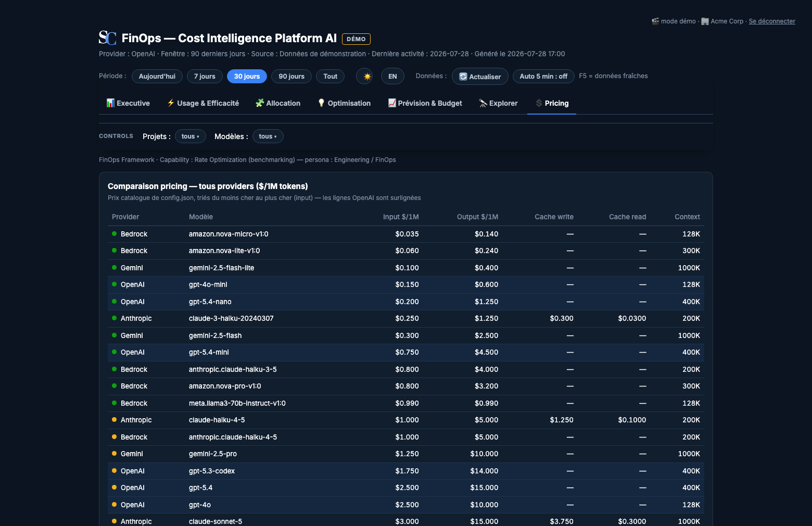Click the Cache write column header
The height and width of the screenshot is (526, 812).
click(x=554, y=217)
